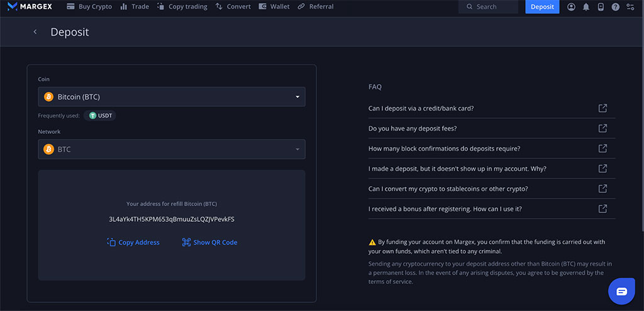
Task: Open FAQ: deposit via credit/bank card
Action: click(x=492, y=108)
